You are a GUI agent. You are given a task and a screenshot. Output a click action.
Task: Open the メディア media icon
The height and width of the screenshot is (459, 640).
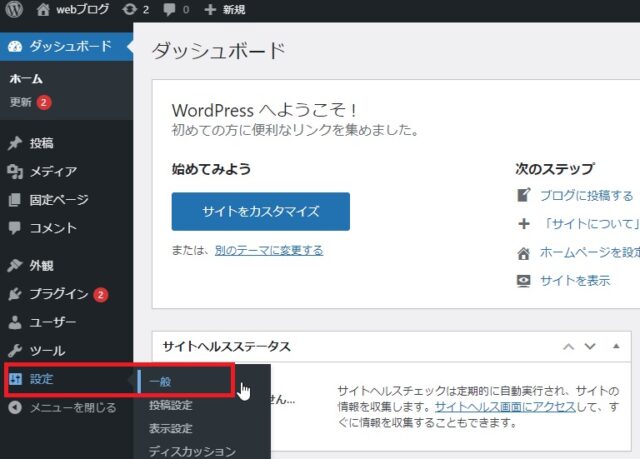coord(15,171)
